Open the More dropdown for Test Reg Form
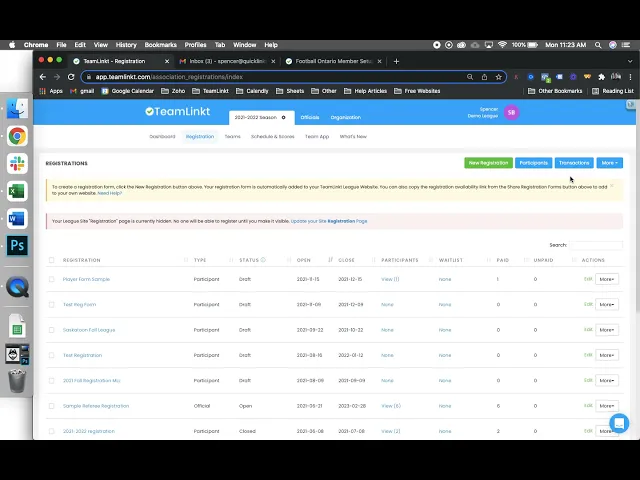 (x=607, y=304)
